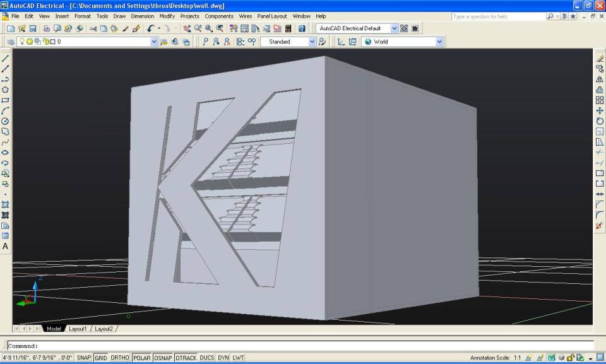Screen dimensions: 606x364
Task: Toggle GRID display in status bar
Action: (101, 358)
